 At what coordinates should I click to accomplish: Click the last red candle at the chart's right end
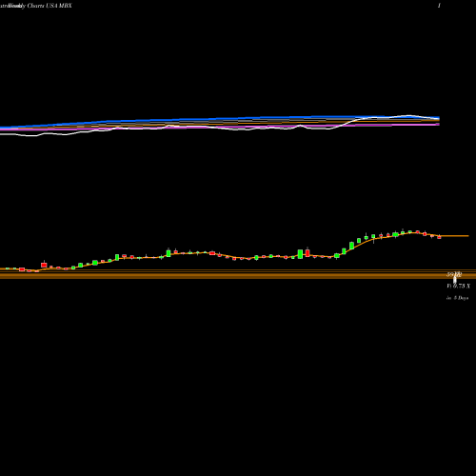point(439,237)
